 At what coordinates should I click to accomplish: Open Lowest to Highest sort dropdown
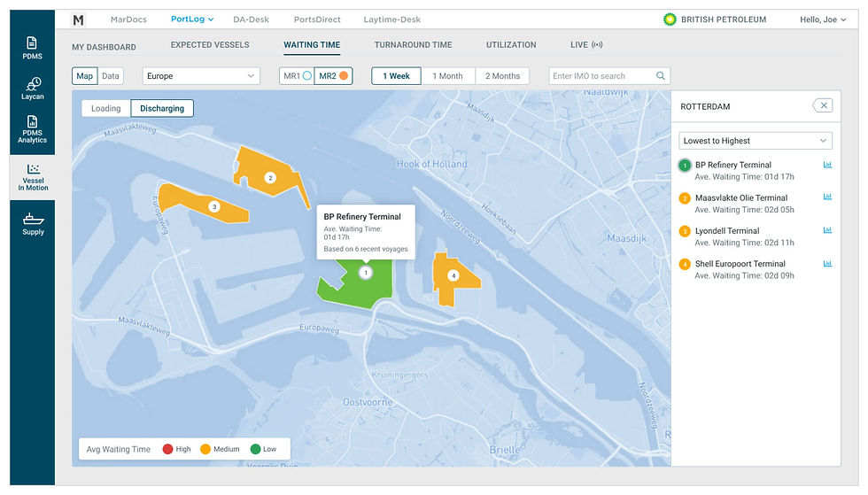click(x=756, y=141)
